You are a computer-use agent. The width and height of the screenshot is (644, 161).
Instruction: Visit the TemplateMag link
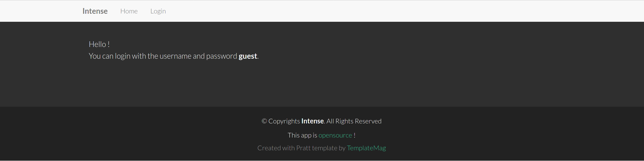(366, 148)
